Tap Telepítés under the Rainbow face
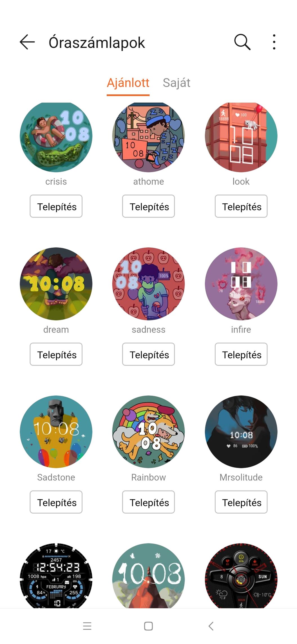 148,502
